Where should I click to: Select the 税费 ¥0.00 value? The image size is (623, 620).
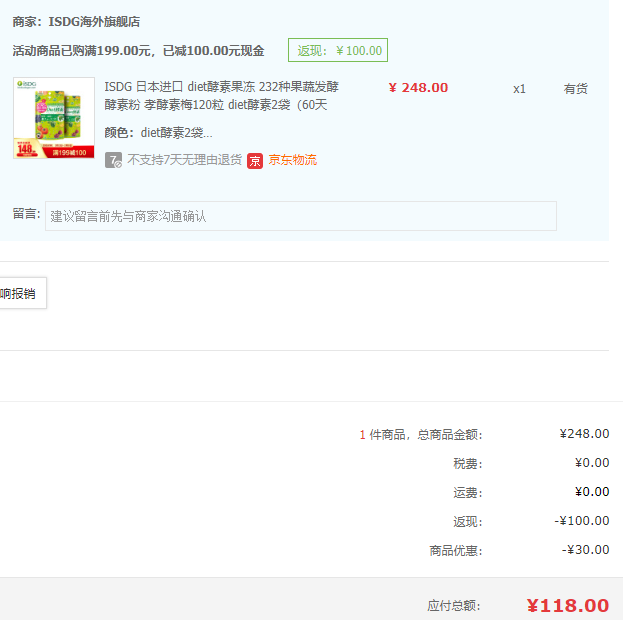(592, 463)
